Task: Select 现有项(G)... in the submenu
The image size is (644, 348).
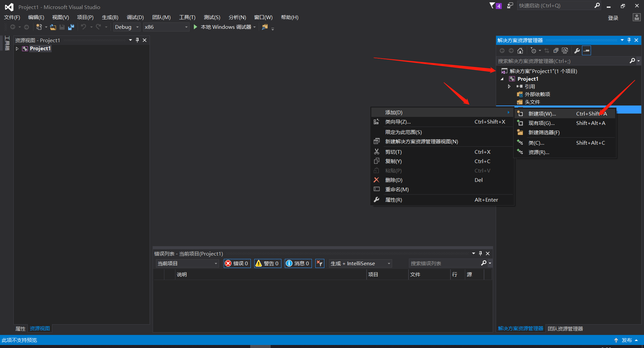Action: click(x=565, y=123)
